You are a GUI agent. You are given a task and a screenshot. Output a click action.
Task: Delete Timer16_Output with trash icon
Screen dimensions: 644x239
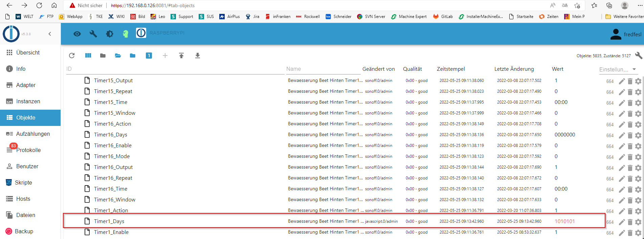click(630, 168)
